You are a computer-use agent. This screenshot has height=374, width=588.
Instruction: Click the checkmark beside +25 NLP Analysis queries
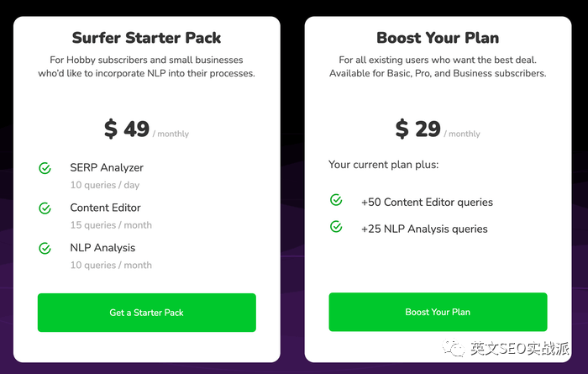pos(336,227)
